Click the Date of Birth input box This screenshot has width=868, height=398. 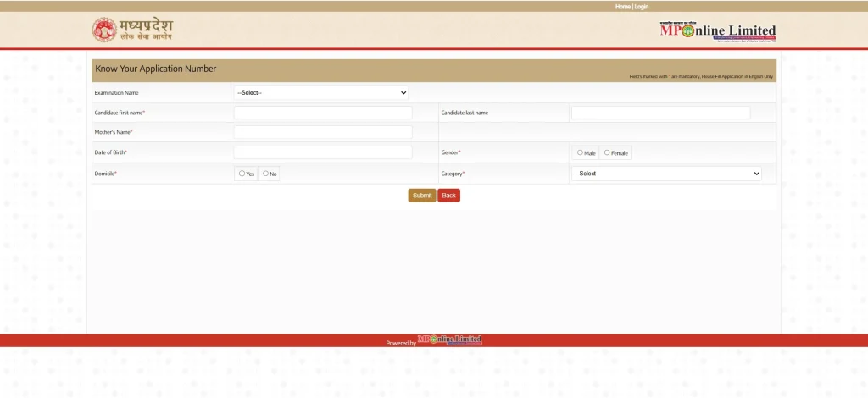[323, 152]
